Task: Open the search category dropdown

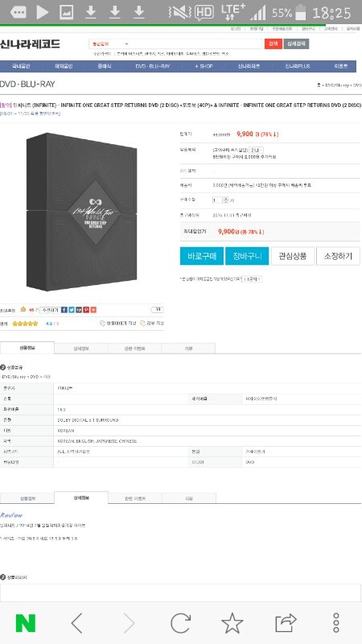Action: click(110, 44)
